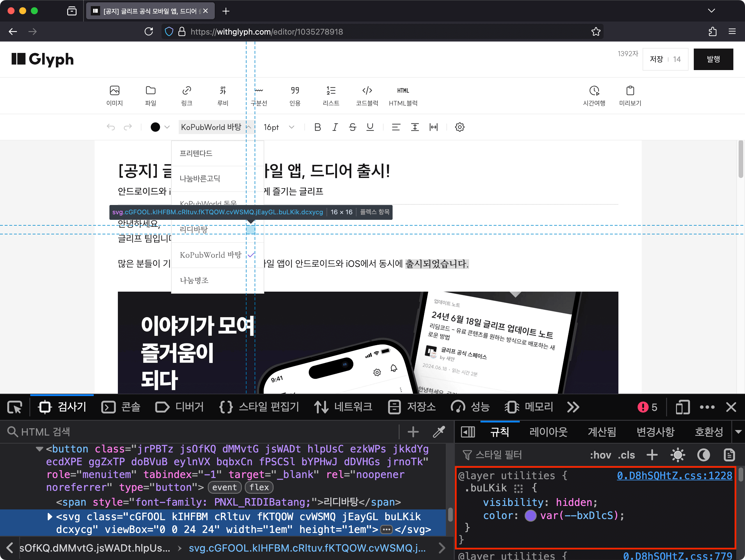Expand the svg element node
Viewport: 745px width, 560px height.
(50, 517)
